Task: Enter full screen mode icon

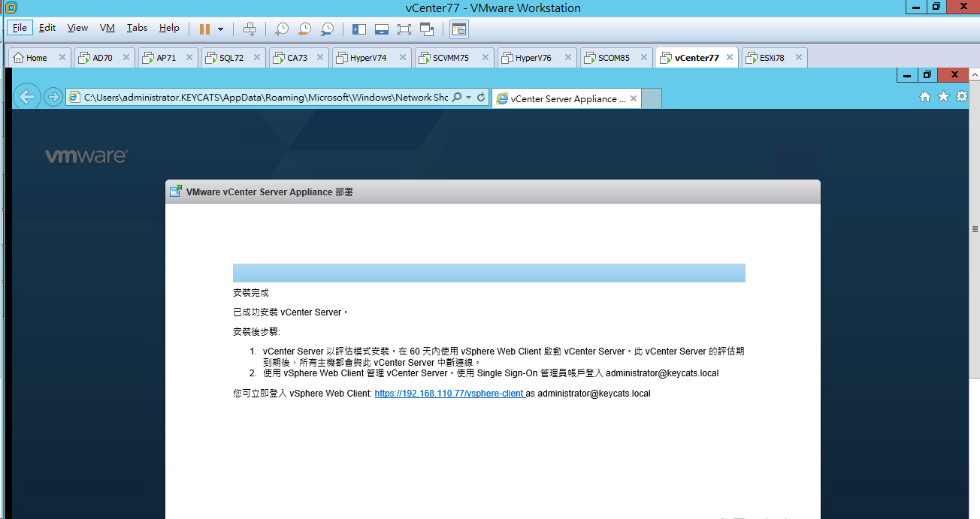Action: pos(404,29)
